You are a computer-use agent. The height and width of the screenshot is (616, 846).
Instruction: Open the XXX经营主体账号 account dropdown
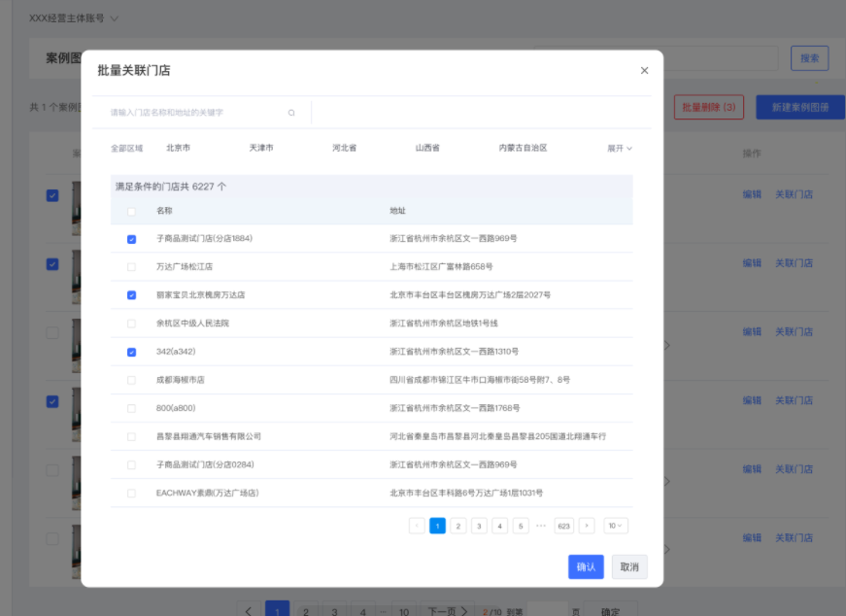pyautogui.click(x=74, y=18)
